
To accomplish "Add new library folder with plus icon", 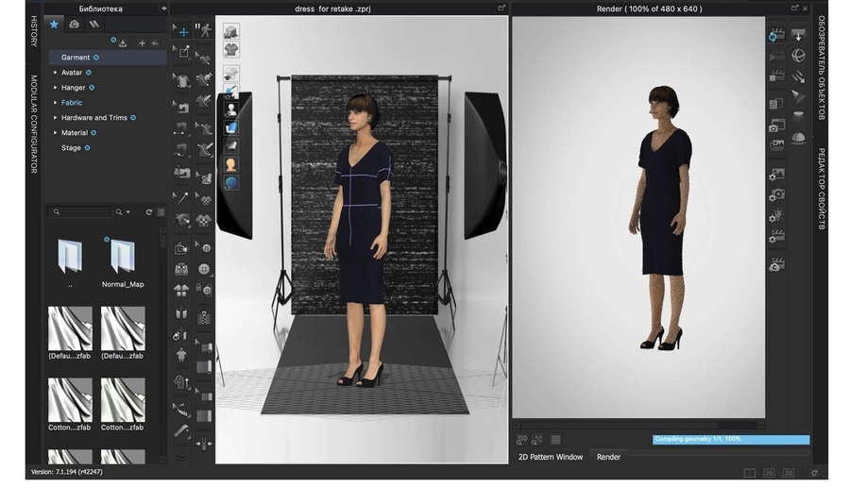I will [x=142, y=43].
